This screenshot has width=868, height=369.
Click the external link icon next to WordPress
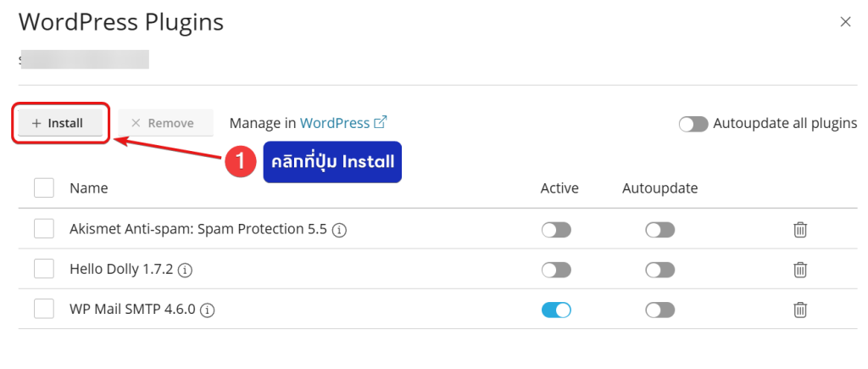pos(381,123)
